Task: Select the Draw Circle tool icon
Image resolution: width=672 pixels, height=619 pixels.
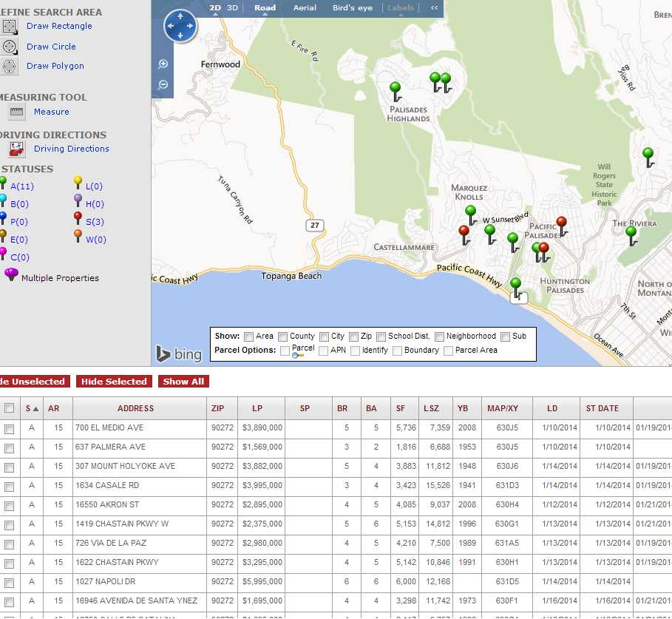Action: [x=9, y=47]
